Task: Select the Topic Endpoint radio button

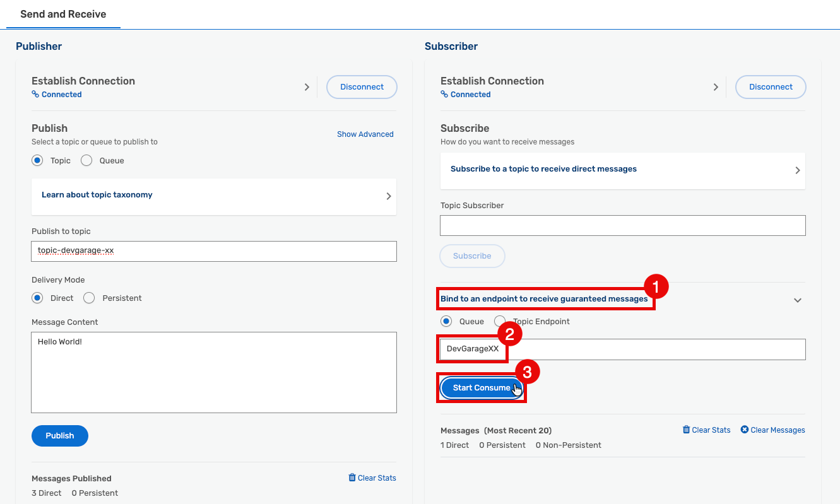Action: (499, 321)
